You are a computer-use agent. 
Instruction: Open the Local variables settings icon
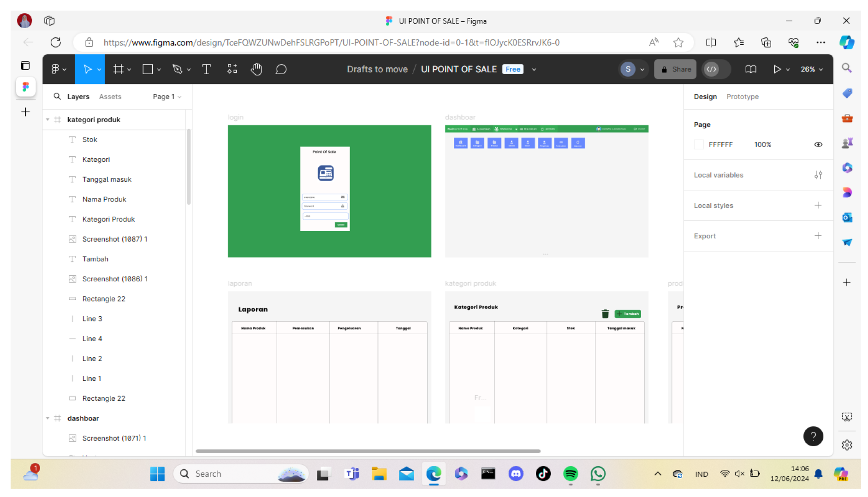coord(818,175)
